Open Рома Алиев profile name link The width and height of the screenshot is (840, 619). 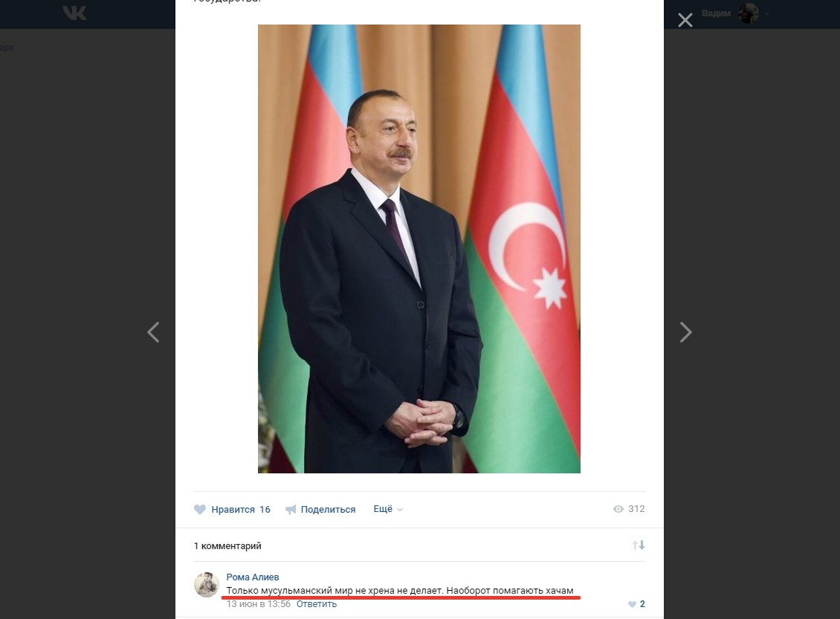[x=252, y=577]
